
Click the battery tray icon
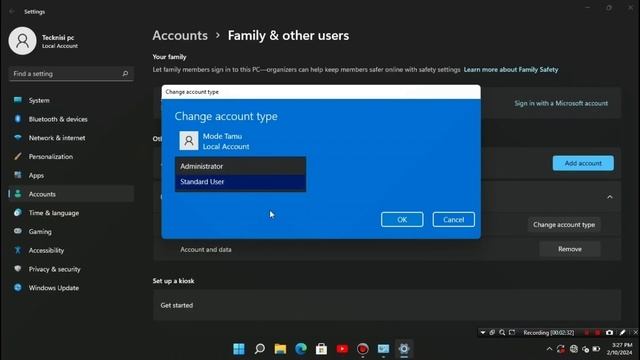pos(596,349)
